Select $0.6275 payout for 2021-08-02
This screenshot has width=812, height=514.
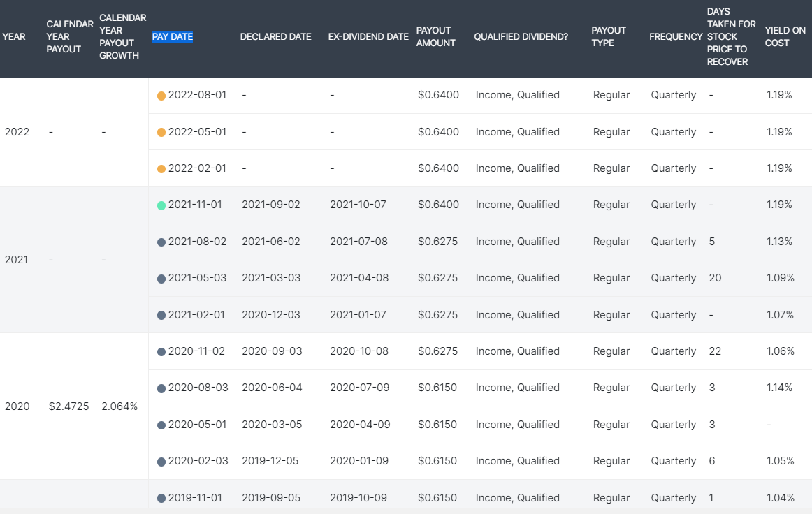coord(438,242)
